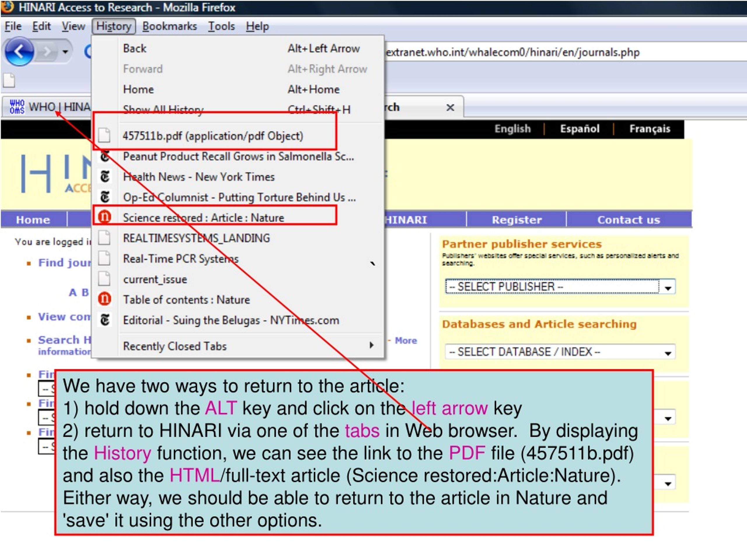This screenshot has width=747, height=560.
Task: Open 457511b.pdf history entry
Action: coord(238,136)
